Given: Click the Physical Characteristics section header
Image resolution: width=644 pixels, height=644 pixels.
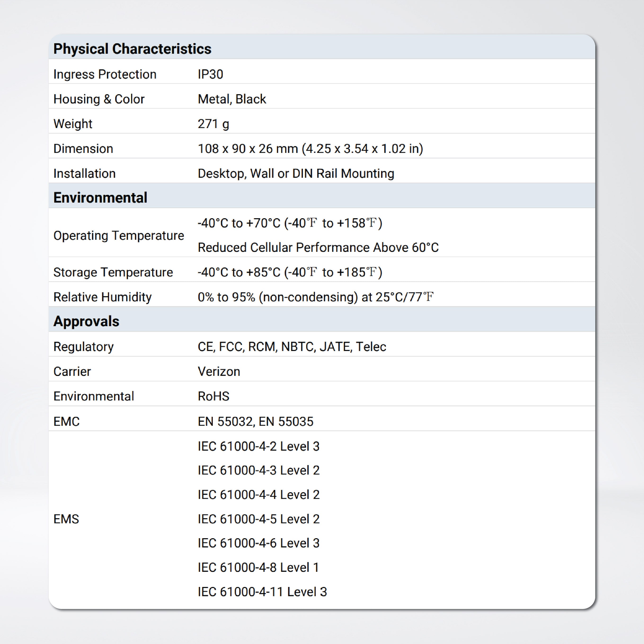Looking at the screenshot, I should click(132, 49).
